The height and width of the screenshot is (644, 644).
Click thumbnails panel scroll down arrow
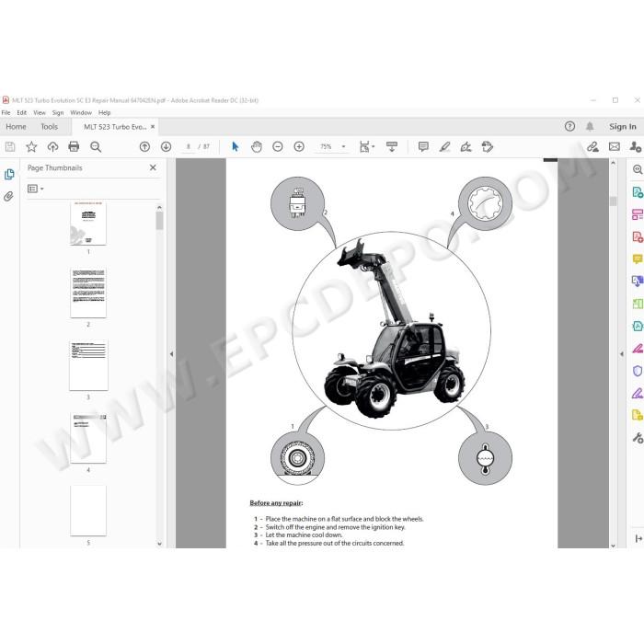click(x=159, y=544)
